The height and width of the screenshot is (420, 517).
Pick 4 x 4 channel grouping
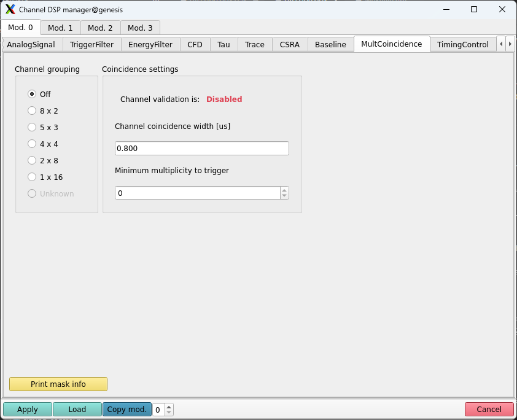(43, 144)
